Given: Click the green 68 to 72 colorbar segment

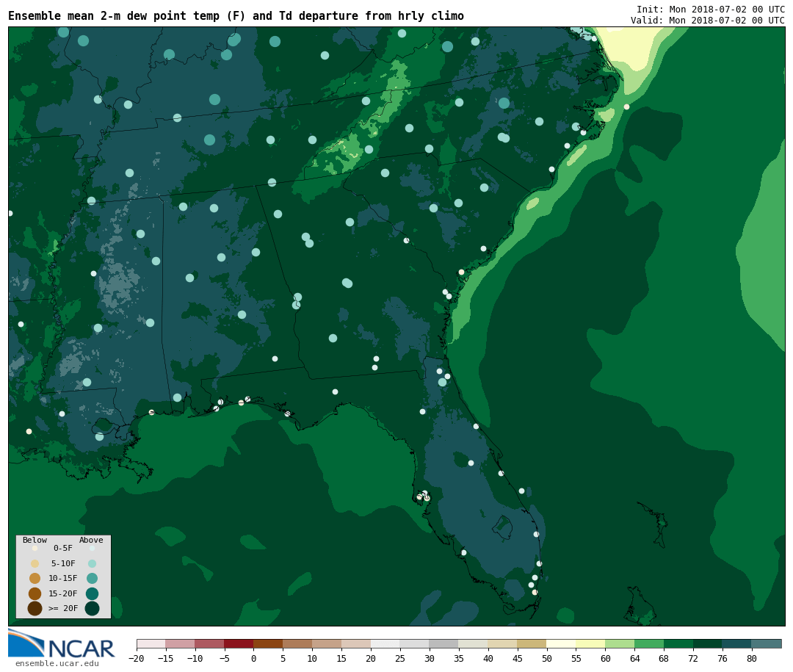Looking at the screenshot, I should 678,644.
